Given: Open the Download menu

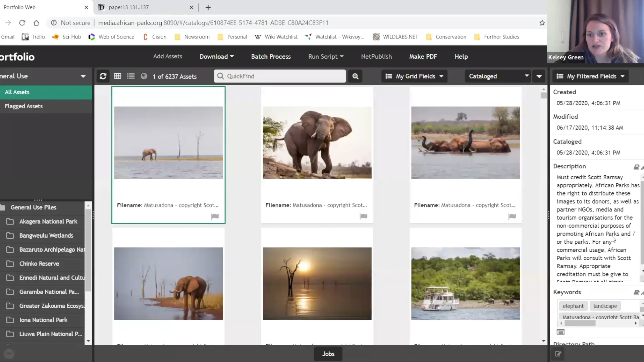Looking at the screenshot, I should pos(217,56).
